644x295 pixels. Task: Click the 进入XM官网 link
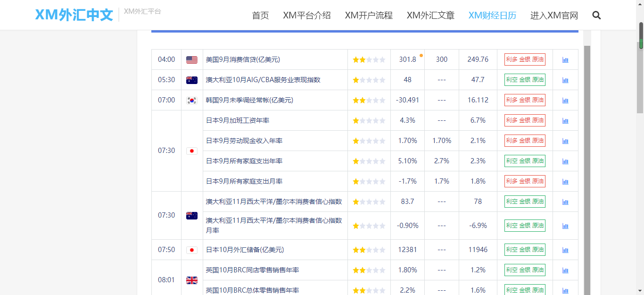[x=554, y=15]
